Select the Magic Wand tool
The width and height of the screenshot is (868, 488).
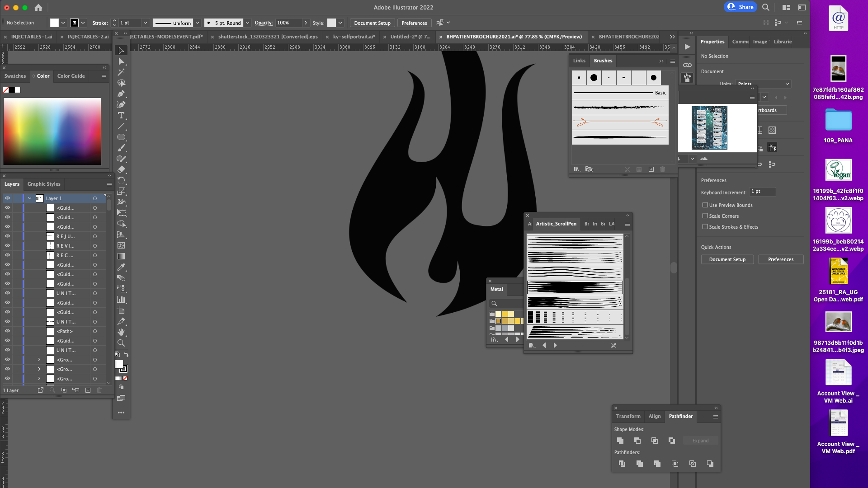pos(121,72)
